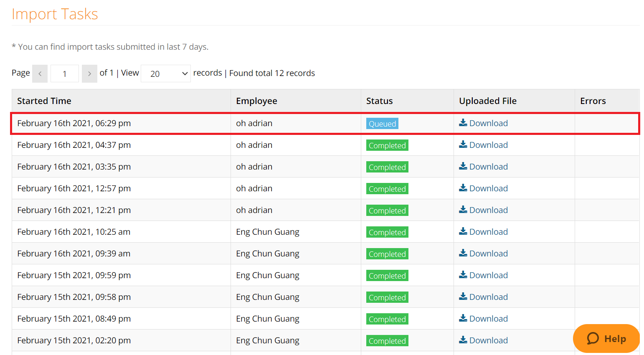Click download icon for 03:35 pm task
644x355 pixels.
click(x=463, y=166)
